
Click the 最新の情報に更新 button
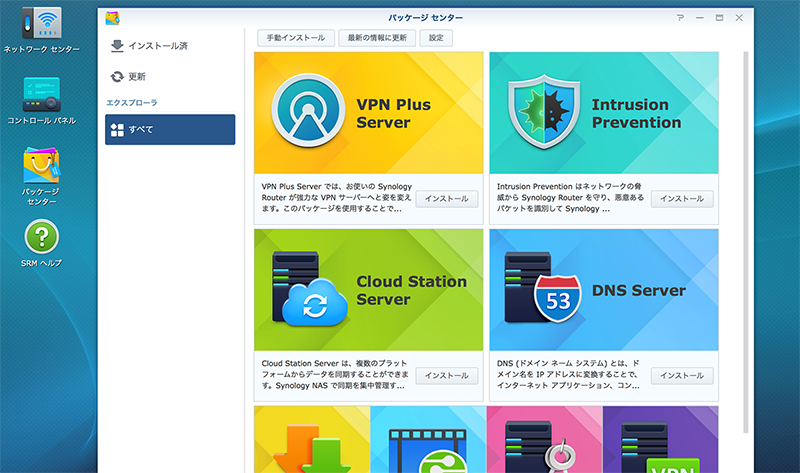[377, 38]
